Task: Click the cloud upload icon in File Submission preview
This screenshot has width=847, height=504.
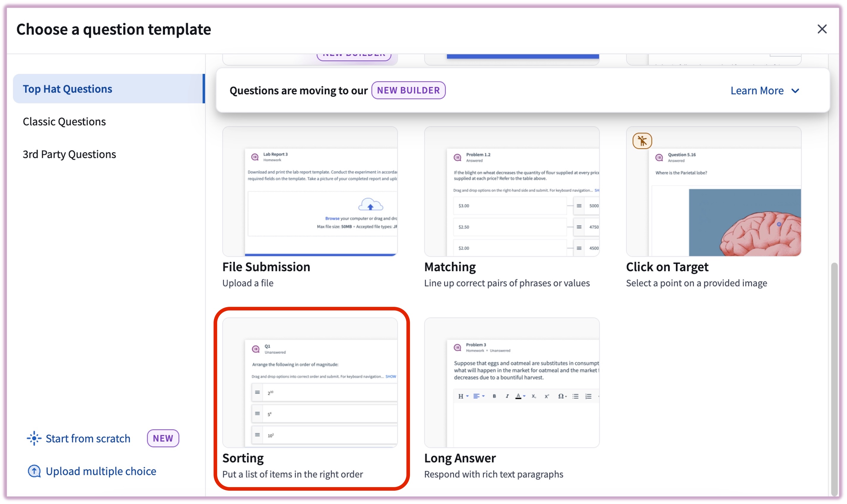Action: [x=370, y=205]
